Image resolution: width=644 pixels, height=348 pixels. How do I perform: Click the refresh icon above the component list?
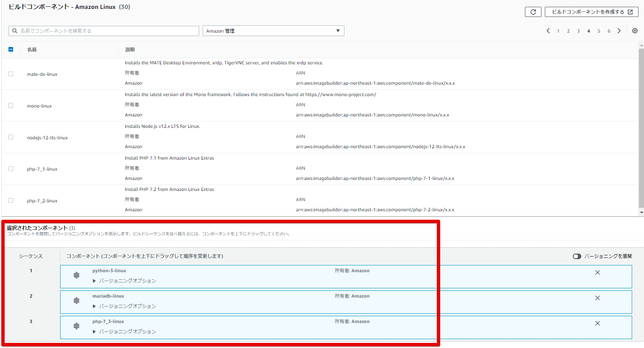533,11
